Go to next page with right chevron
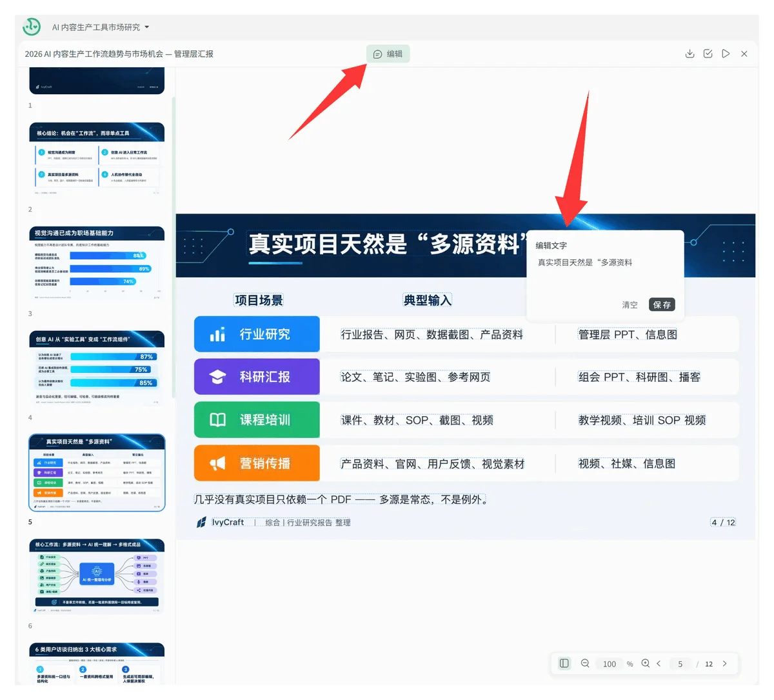 [724, 663]
